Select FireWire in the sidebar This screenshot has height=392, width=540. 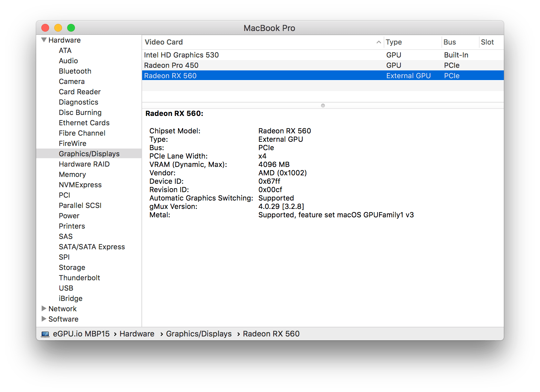click(73, 143)
